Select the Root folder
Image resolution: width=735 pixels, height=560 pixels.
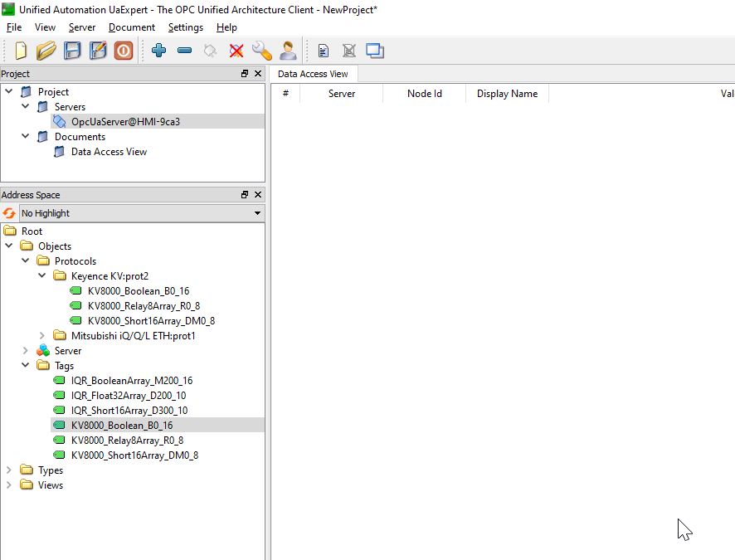pyautogui.click(x=32, y=231)
